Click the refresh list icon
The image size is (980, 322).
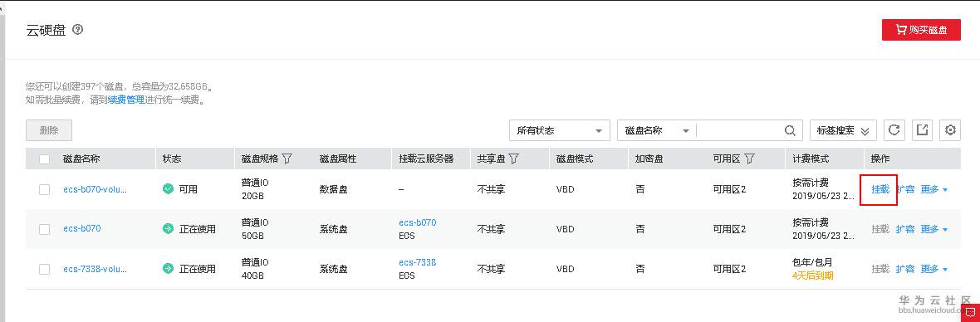tap(894, 129)
